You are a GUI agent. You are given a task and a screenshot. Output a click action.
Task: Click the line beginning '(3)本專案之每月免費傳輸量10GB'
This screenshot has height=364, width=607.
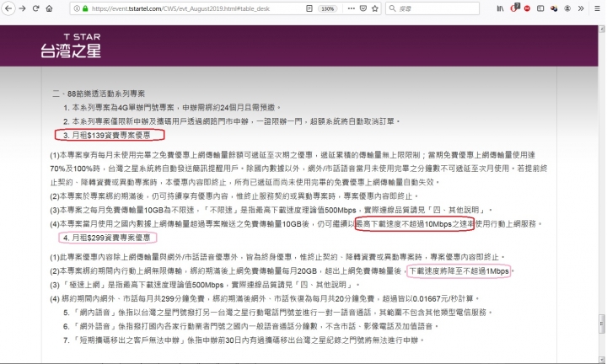click(271, 210)
